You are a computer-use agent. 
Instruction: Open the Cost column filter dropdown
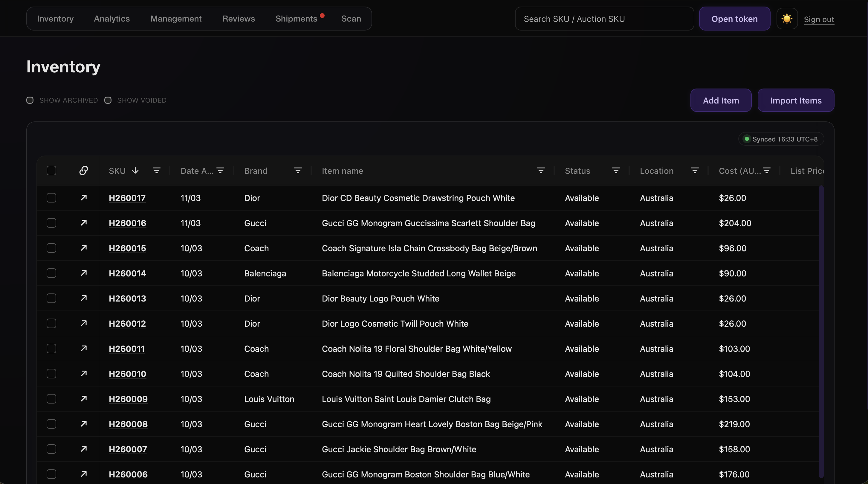pos(767,171)
